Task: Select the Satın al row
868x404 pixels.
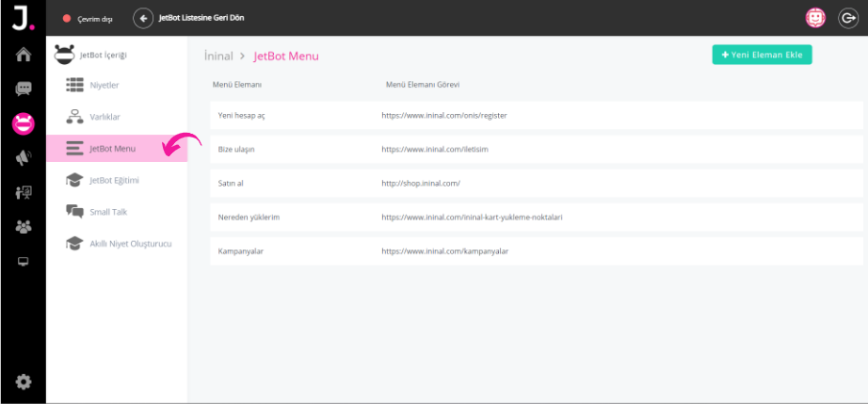Action: point(537,184)
